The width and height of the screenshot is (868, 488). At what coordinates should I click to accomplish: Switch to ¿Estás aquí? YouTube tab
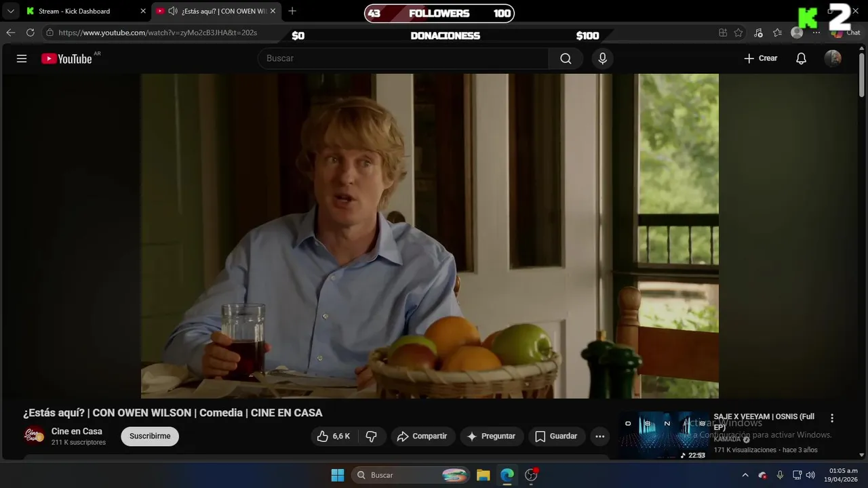pyautogui.click(x=216, y=11)
